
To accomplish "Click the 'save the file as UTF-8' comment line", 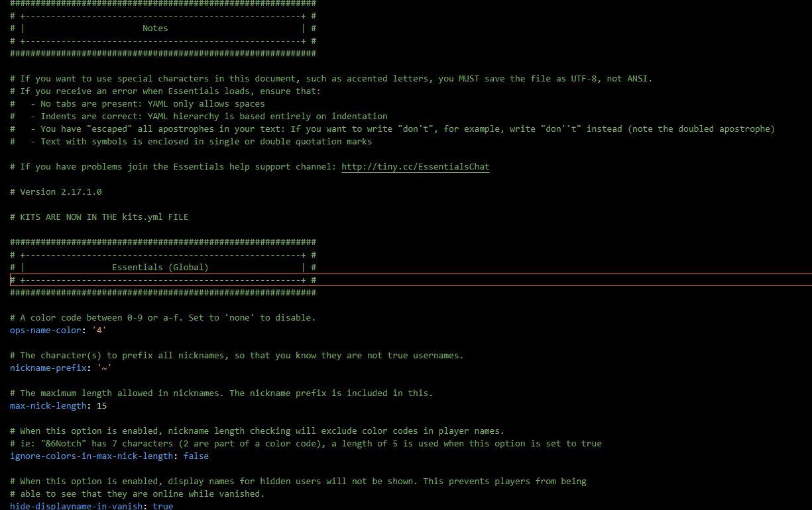I will (331, 79).
